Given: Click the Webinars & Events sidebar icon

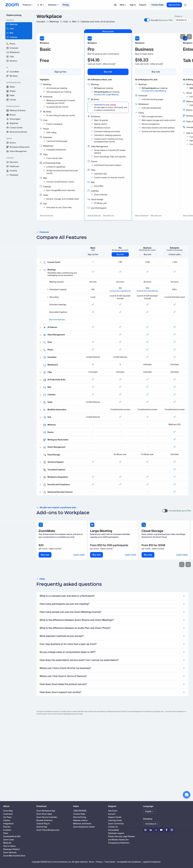Looking at the screenshot, I should (7, 110).
